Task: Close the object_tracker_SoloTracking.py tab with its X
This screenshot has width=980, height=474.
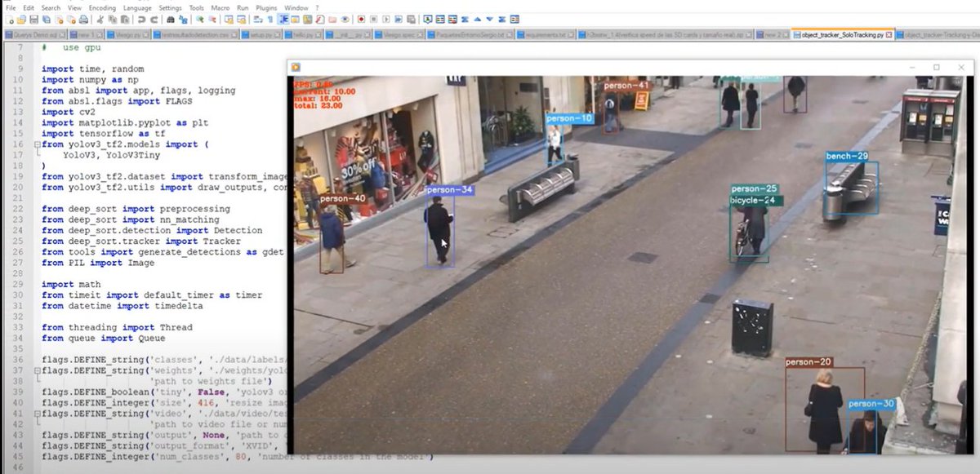Action: click(x=890, y=35)
